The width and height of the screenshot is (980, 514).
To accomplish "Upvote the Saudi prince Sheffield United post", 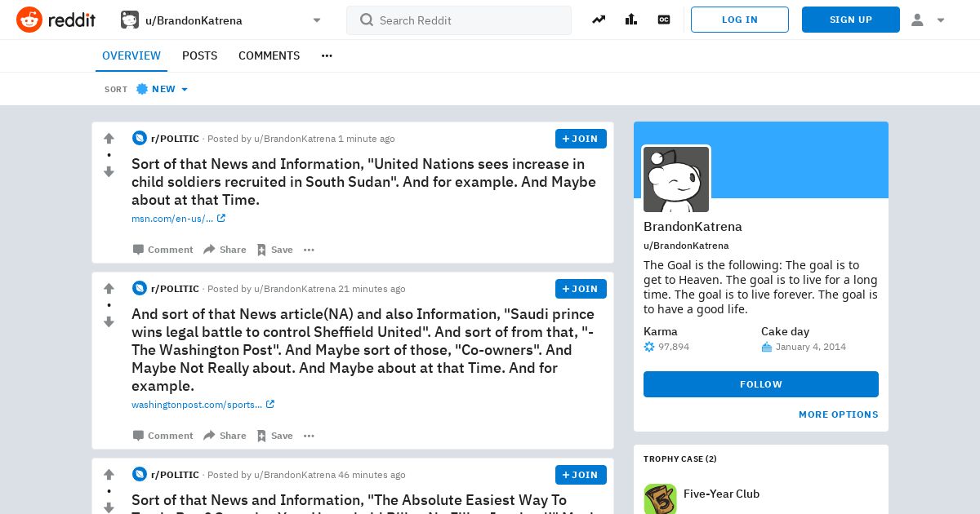I will (x=109, y=289).
